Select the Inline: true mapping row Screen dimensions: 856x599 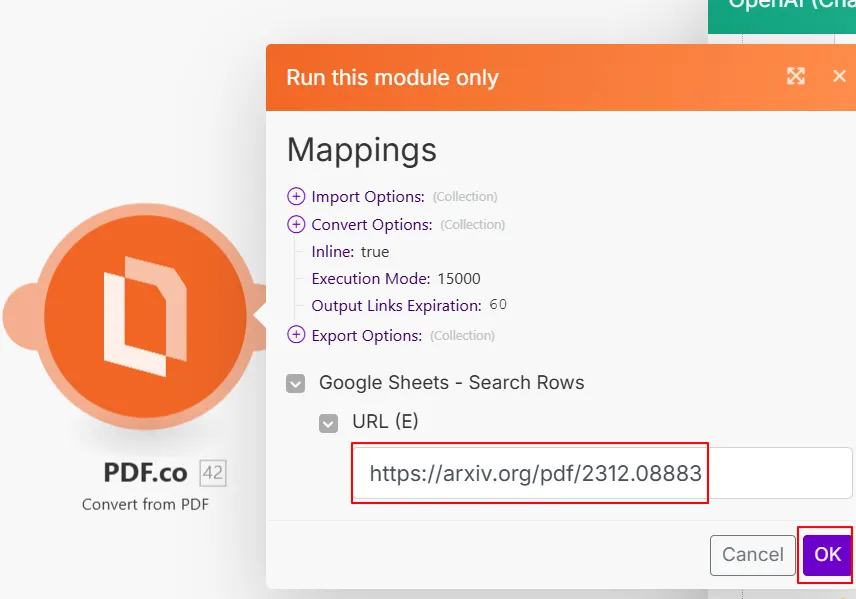coord(350,252)
